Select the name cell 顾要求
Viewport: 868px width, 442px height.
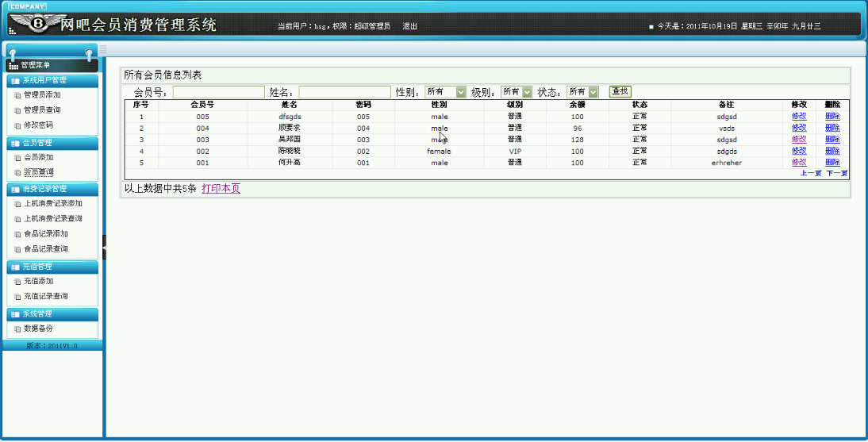290,128
